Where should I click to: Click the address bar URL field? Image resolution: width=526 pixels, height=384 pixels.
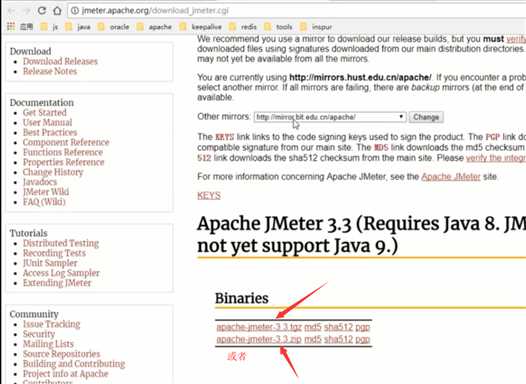pyautogui.click(x=295, y=11)
